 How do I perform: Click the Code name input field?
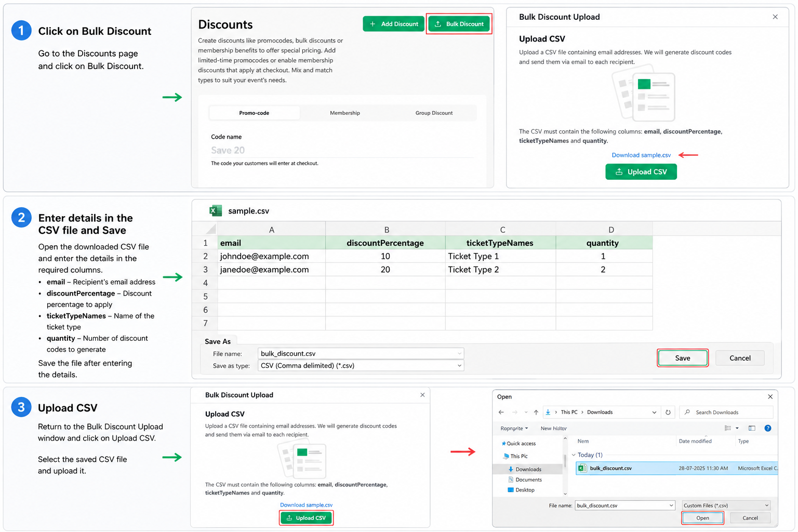[342, 150]
